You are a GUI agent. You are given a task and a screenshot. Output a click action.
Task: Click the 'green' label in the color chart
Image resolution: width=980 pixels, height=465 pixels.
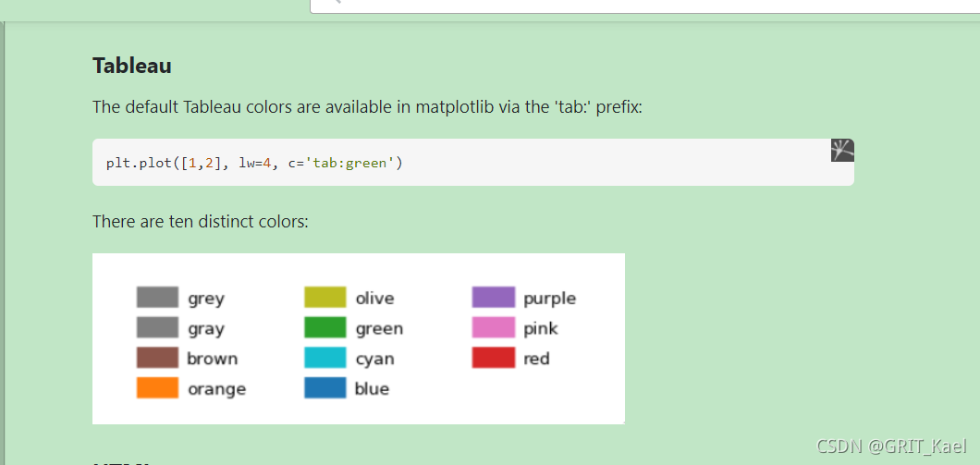tap(379, 329)
